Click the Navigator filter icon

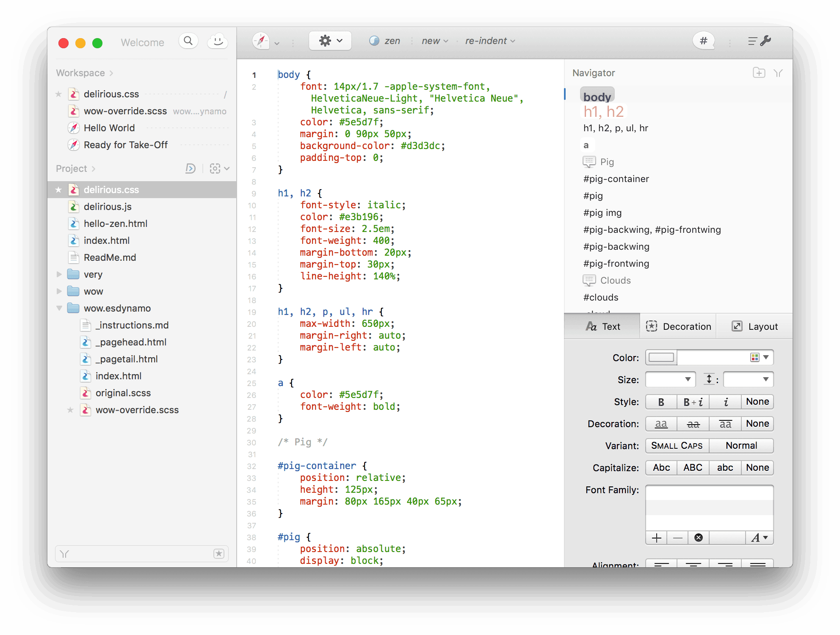click(x=778, y=73)
